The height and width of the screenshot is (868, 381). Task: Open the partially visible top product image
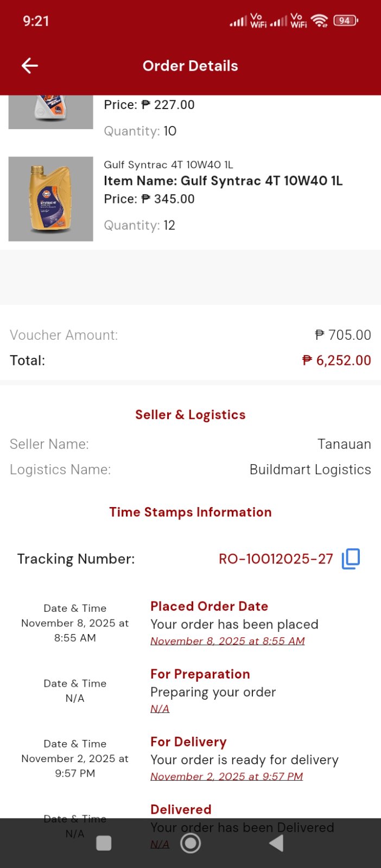(51, 112)
